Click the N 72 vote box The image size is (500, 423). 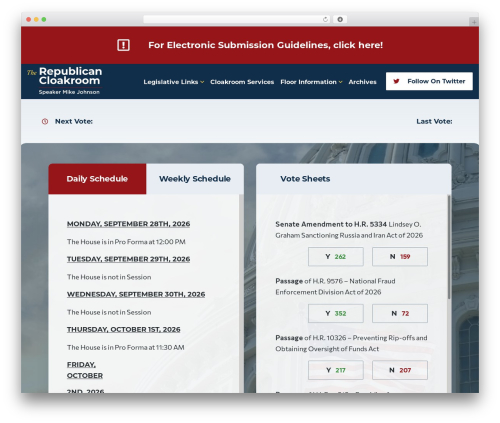point(400,313)
